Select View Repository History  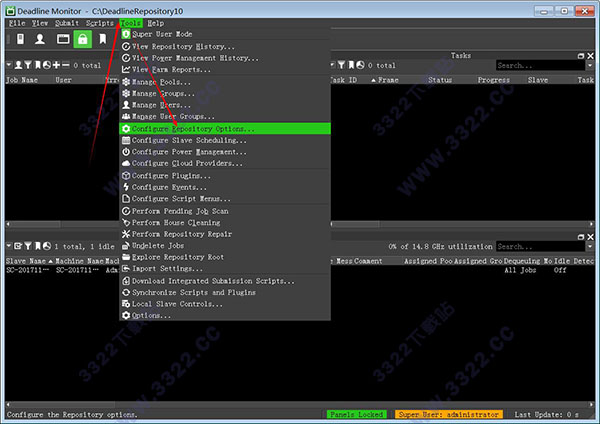point(225,46)
